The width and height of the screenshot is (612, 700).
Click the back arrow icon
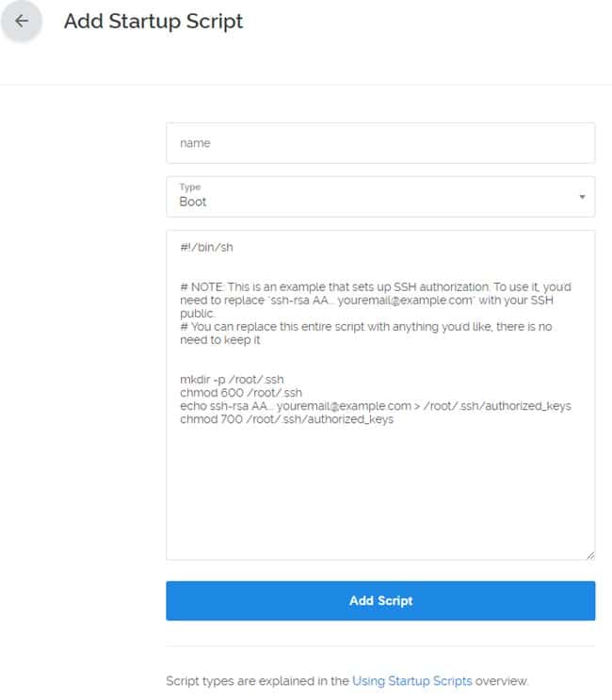pos(22,22)
